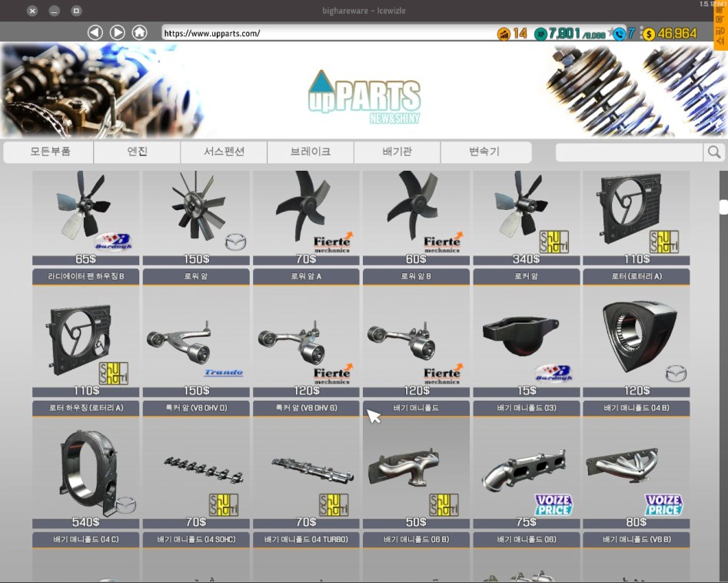
Task: Click the 7,901 XP counter
Action: click(x=564, y=33)
